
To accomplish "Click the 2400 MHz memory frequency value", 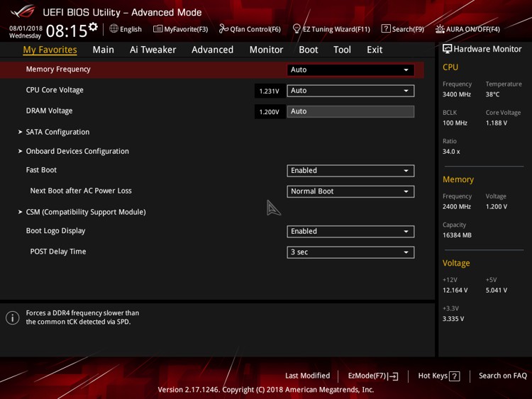I will 457,207.
